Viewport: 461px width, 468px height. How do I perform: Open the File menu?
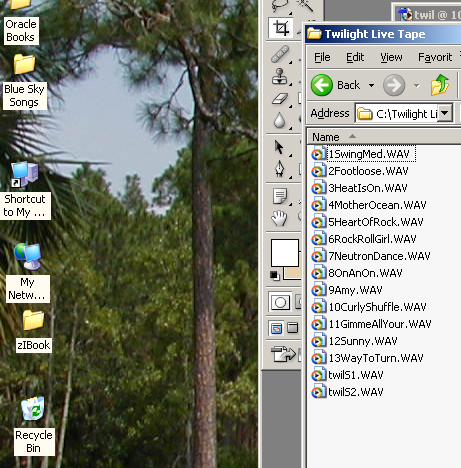click(322, 57)
